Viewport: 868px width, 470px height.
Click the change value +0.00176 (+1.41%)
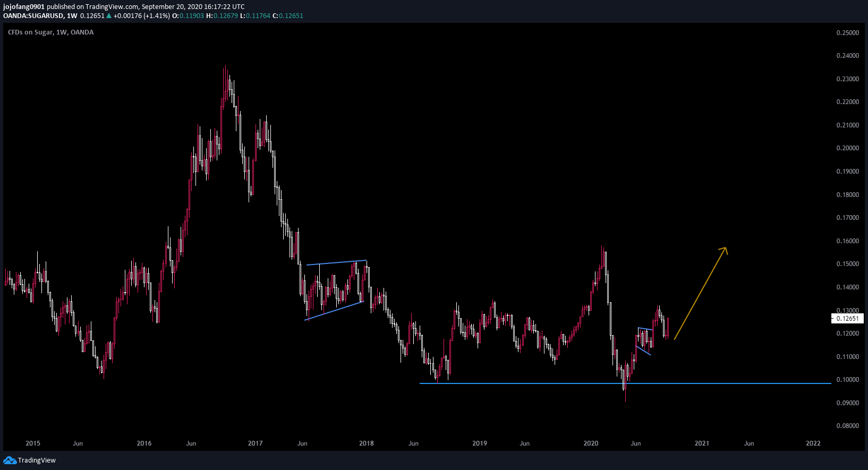click(x=142, y=16)
